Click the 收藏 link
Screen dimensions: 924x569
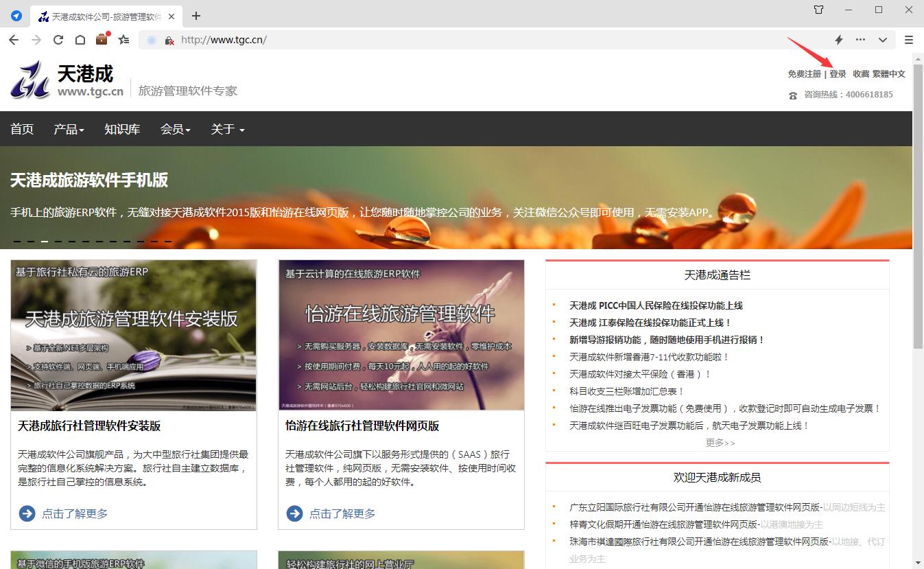[861, 74]
